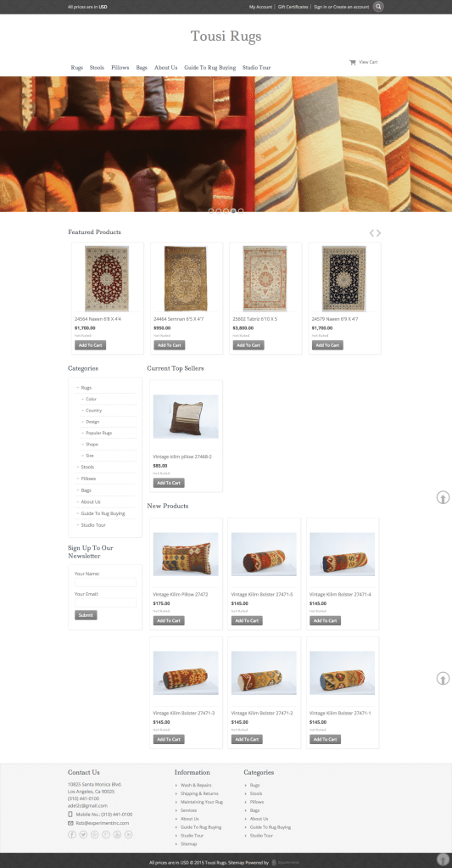The height and width of the screenshot is (868, 452).
Task: Open the View Cart shopping cart icon
Action: pos(353,63)
